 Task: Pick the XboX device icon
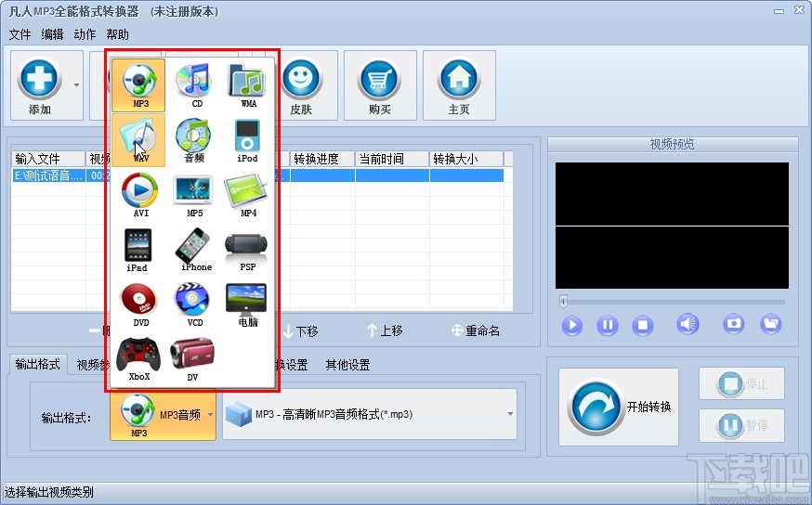pos(138,359)
